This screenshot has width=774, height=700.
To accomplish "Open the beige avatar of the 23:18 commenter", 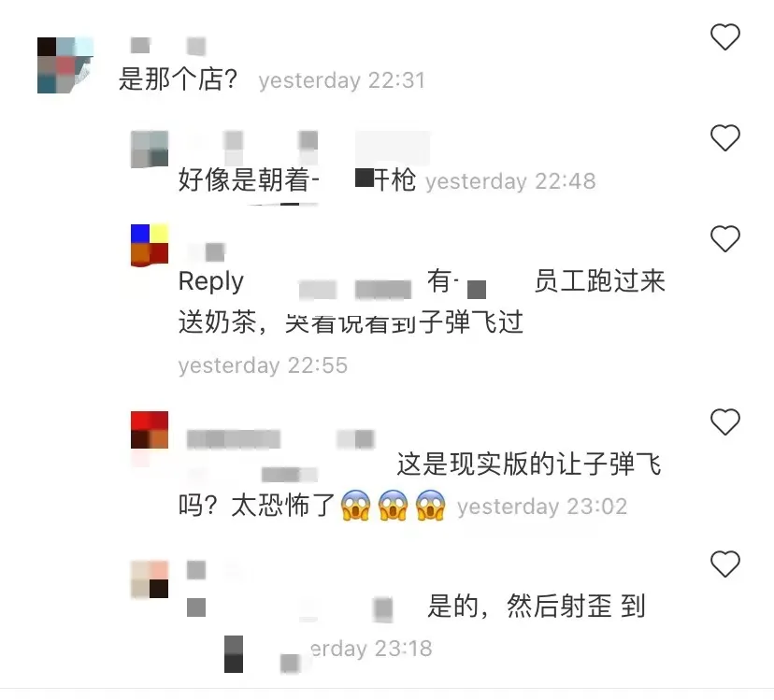I will coord(150,579).
